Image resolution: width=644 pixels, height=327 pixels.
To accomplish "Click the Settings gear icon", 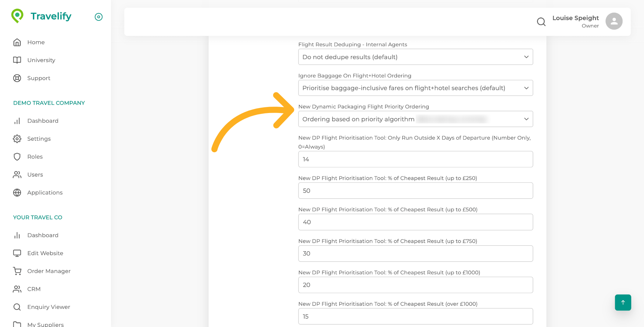I will click(x=17, y=139).
